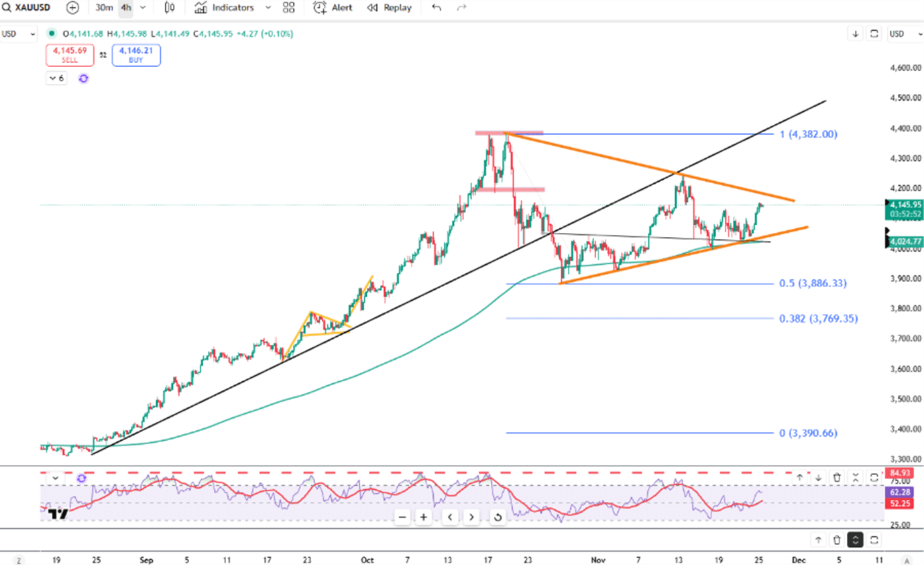
Task: Click the redo arrow
Action: (461, 8)
